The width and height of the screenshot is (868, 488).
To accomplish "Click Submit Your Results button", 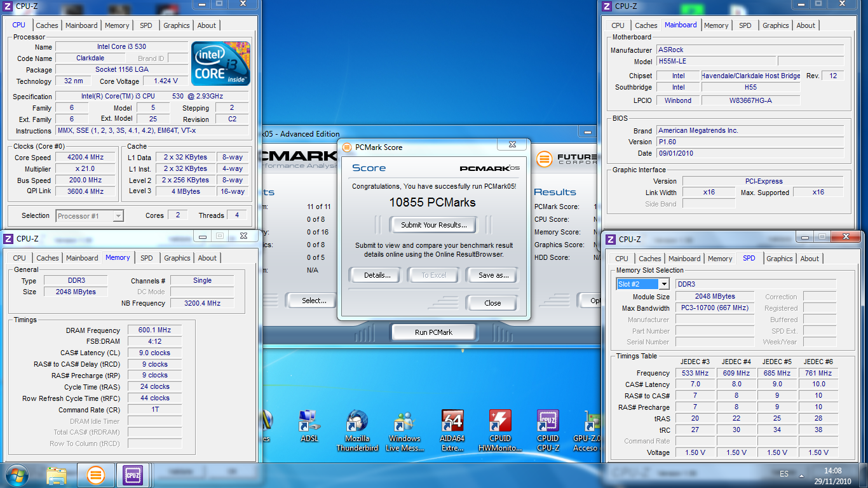I will 434,224.
